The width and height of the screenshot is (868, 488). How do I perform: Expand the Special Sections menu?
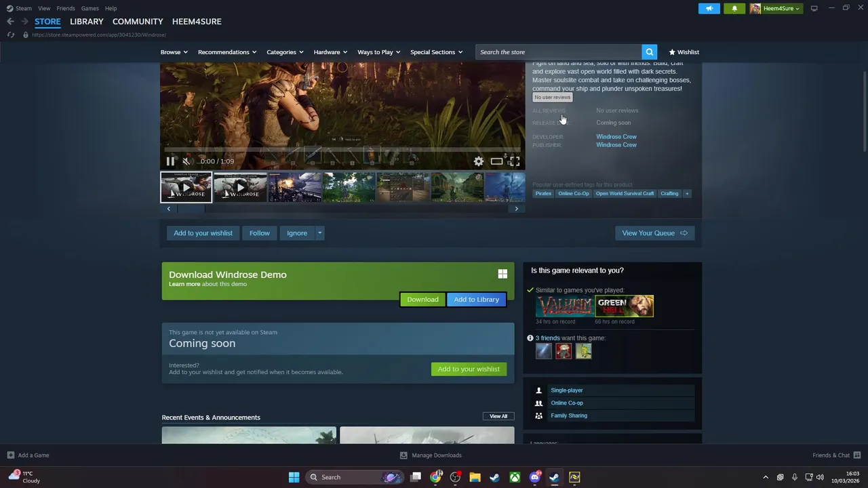click(436, 52)
